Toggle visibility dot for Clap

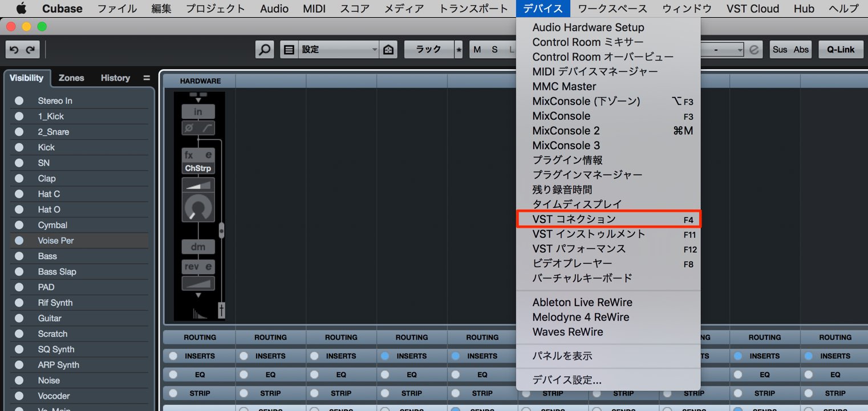point(19,178)
